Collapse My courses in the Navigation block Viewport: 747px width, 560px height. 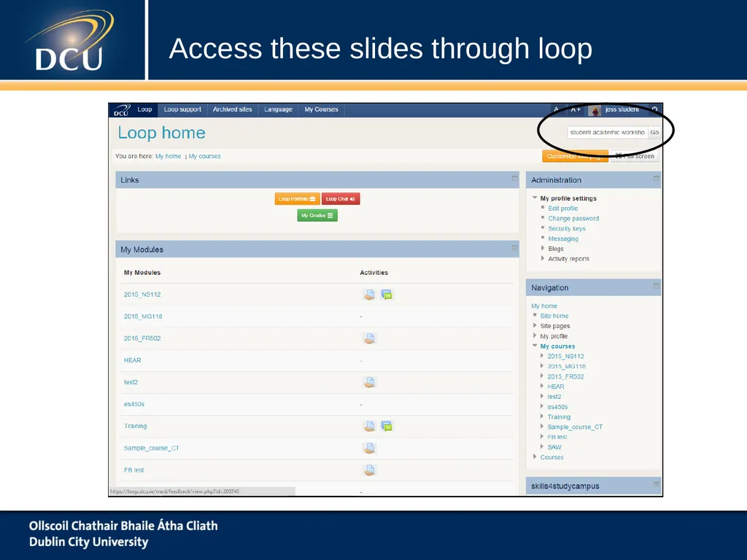tap(535, 346)
